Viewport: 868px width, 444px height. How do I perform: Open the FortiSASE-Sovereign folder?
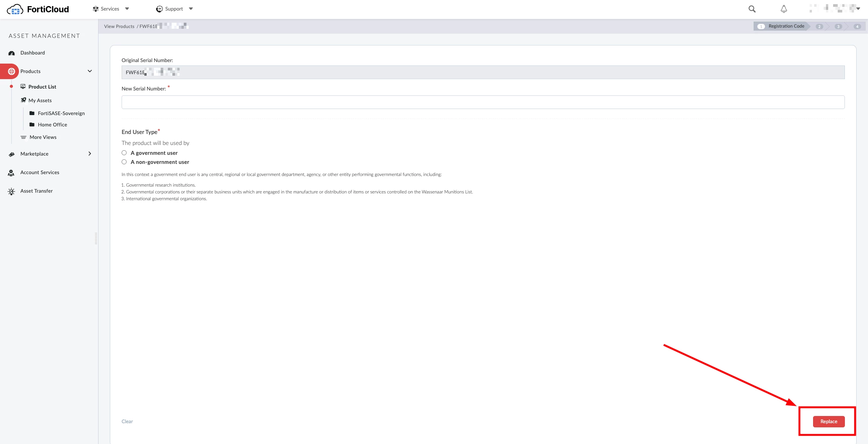click(x=61, y=113)
